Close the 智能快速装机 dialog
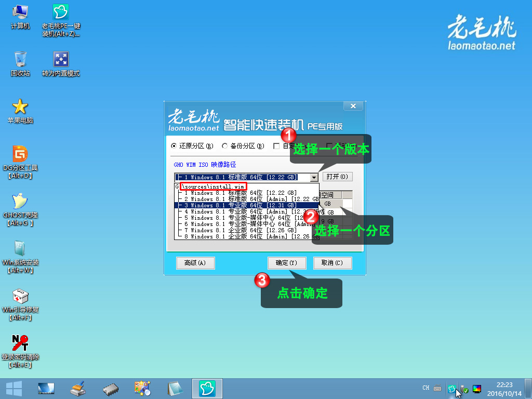The image size is (532, 399). (x=353, y=106)
